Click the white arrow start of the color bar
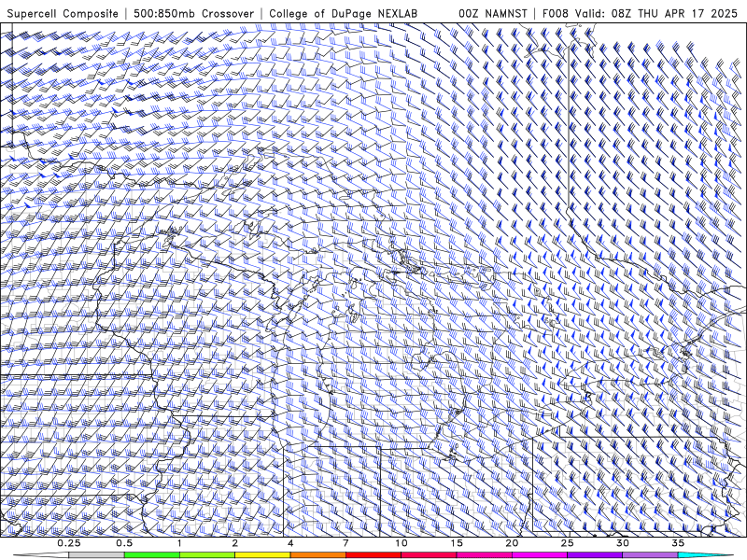Image resolution: width=747 pixels, height=560 pixels. click(41, 555)
